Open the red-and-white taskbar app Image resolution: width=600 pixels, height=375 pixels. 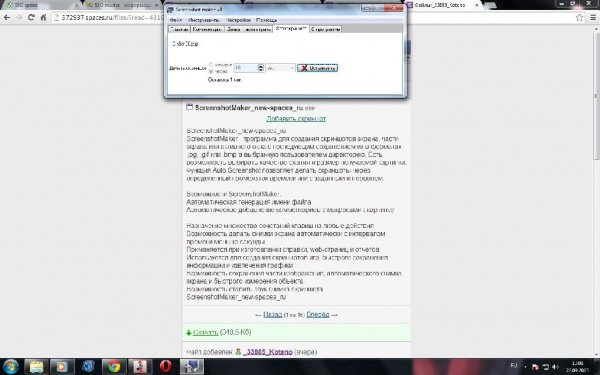click(x=140, y=367)
